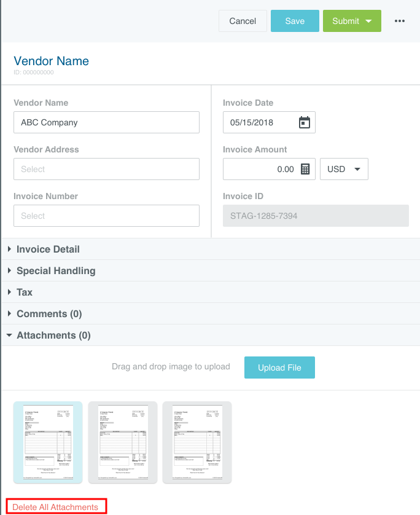Click the Vendor Name field with ABC Company
Screen dimensions: 420x515
106,122
